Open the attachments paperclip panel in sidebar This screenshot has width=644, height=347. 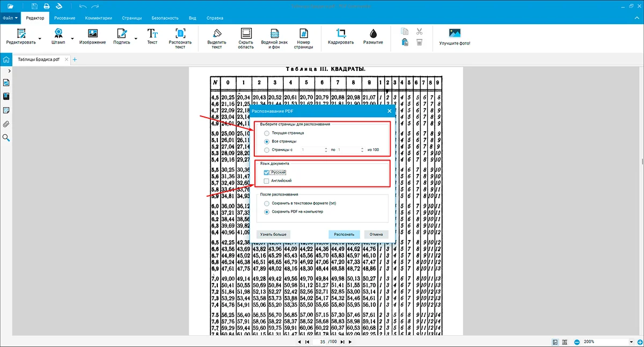point(6,124)
